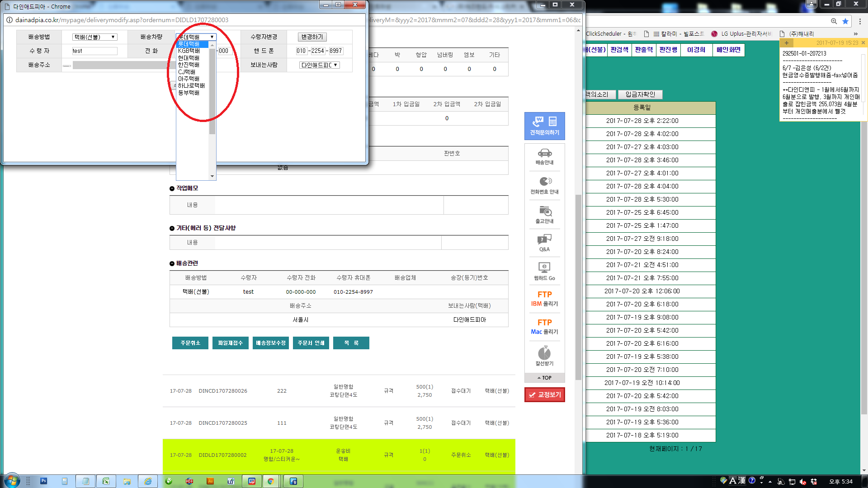Click the 변경하기 button

[312, 37]
